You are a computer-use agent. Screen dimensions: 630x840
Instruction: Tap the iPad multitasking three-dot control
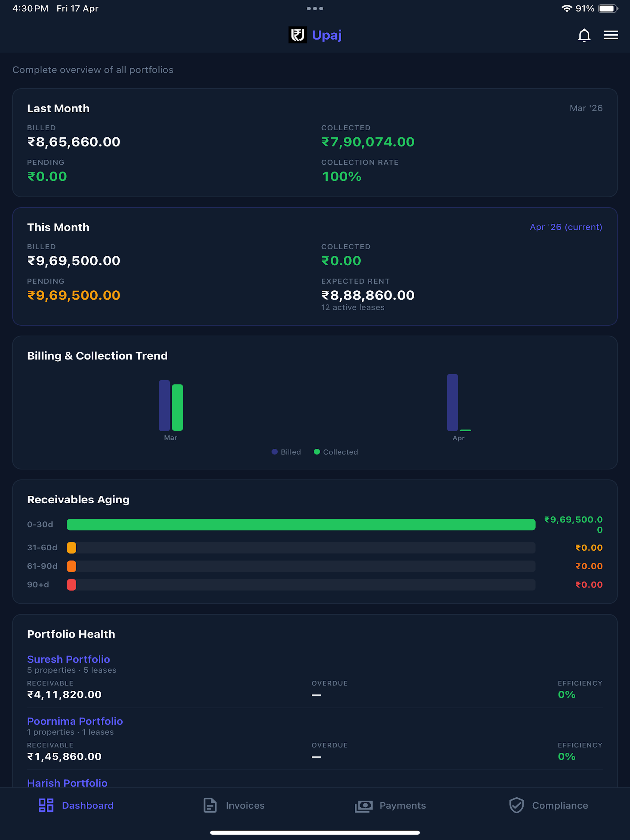(x=315, y=8)
